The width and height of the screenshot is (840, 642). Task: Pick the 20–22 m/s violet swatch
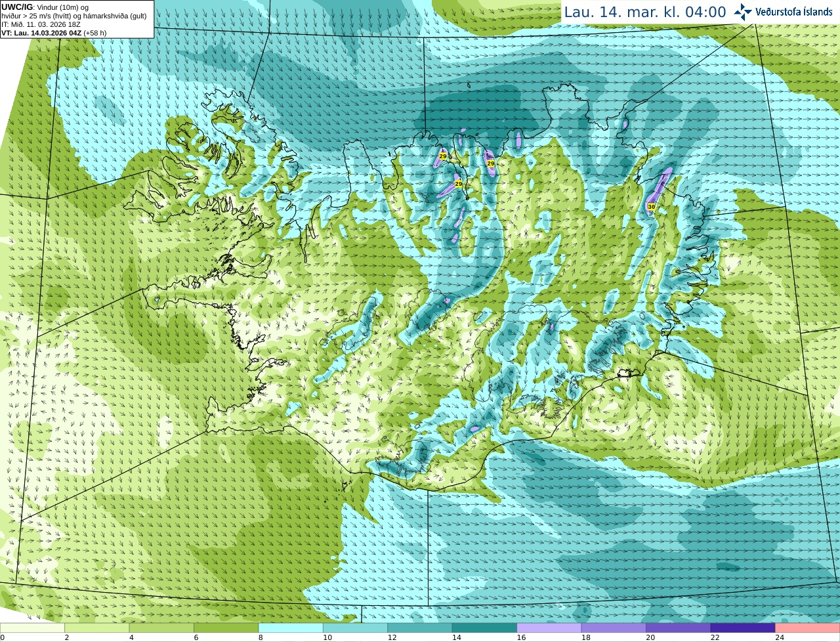(679, 628)
